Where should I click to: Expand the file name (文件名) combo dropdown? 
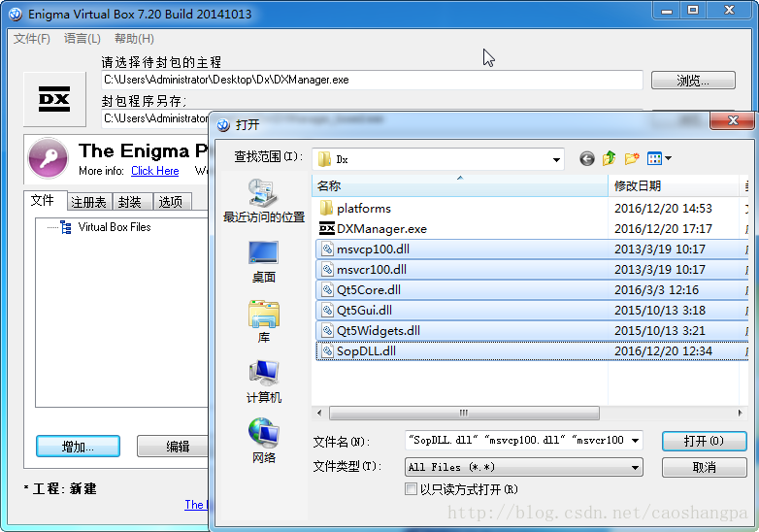click(635, 441)
